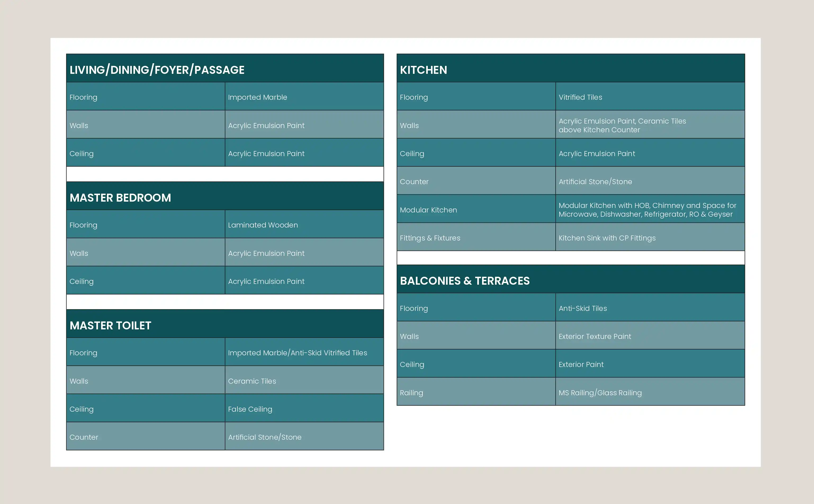
Task: Click the Exterior Paint ceiling cell
Action: 581,364
